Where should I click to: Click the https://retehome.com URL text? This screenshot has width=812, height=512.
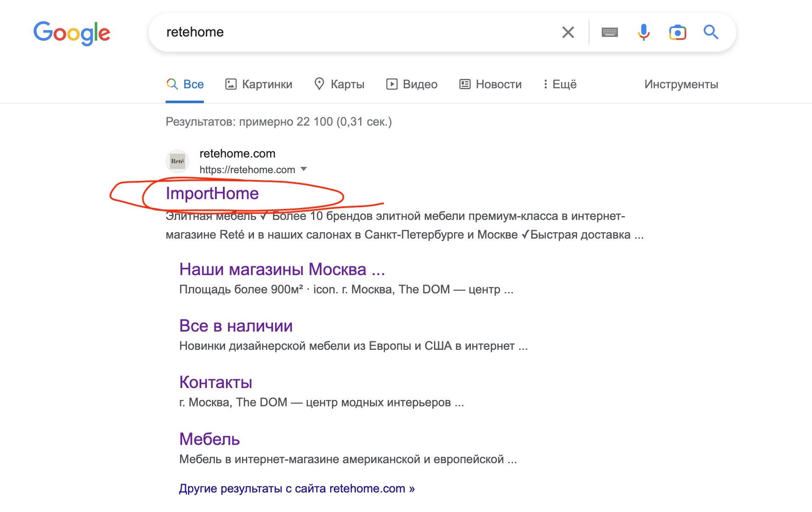247,170
